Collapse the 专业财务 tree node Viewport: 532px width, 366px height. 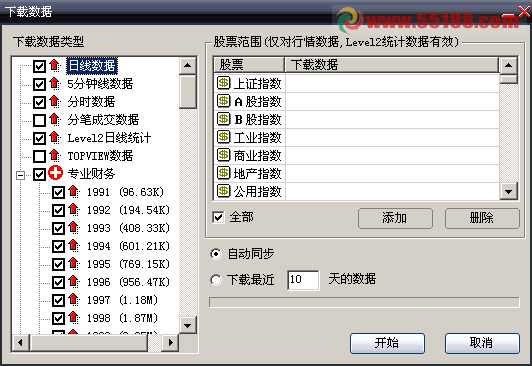tap(21, 175)
